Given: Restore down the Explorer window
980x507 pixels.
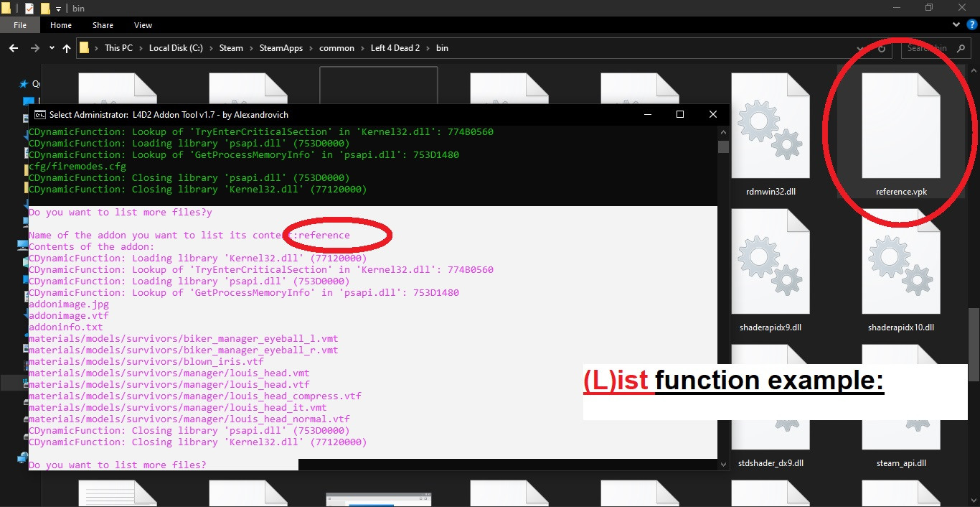Looking at the screenshot, I should 928,8.
